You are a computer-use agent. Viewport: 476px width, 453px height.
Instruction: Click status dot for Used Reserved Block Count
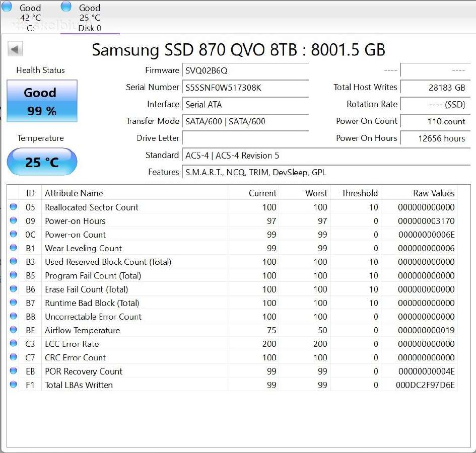pos(14,261)
